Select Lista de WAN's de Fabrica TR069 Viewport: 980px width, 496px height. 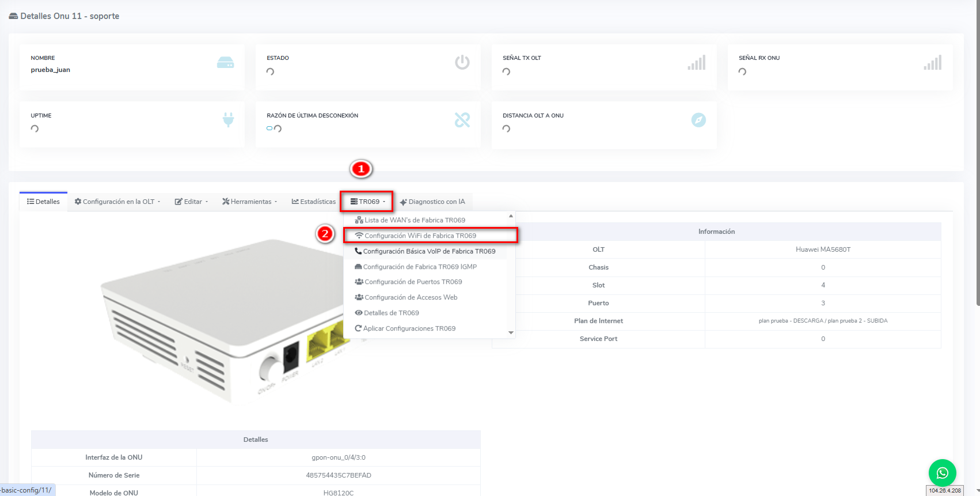[414, 220]
